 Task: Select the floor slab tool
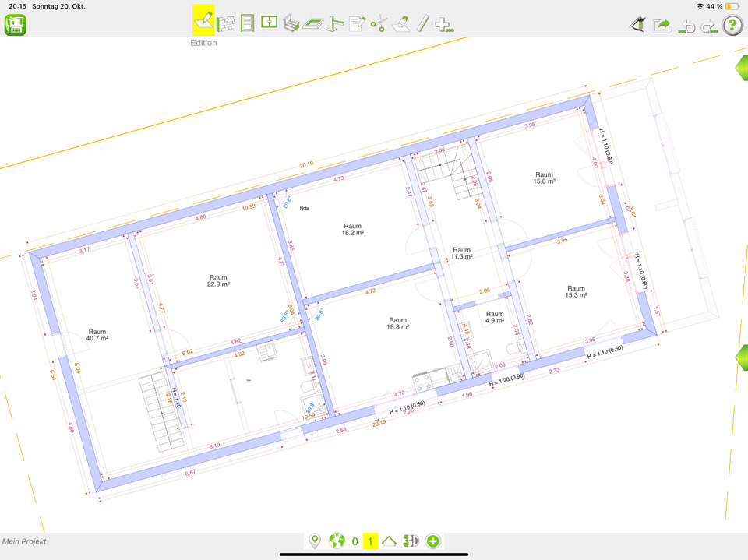313,23
